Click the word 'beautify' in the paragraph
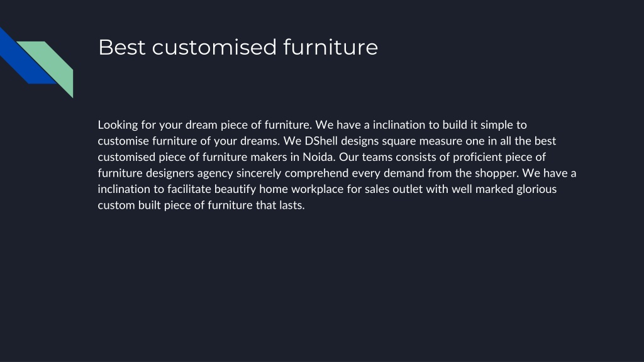The width and height of the screenshot is (644, 362). click(x=235, y=189)
